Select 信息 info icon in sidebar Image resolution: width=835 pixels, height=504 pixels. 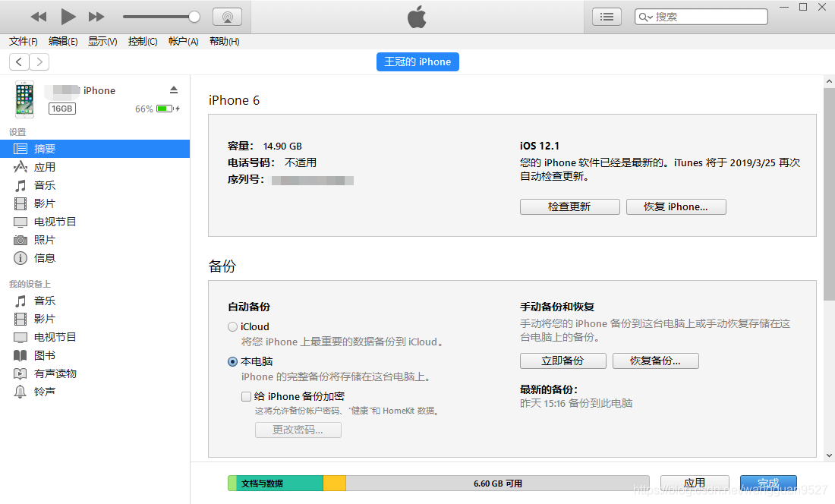(x=20, y=258)
